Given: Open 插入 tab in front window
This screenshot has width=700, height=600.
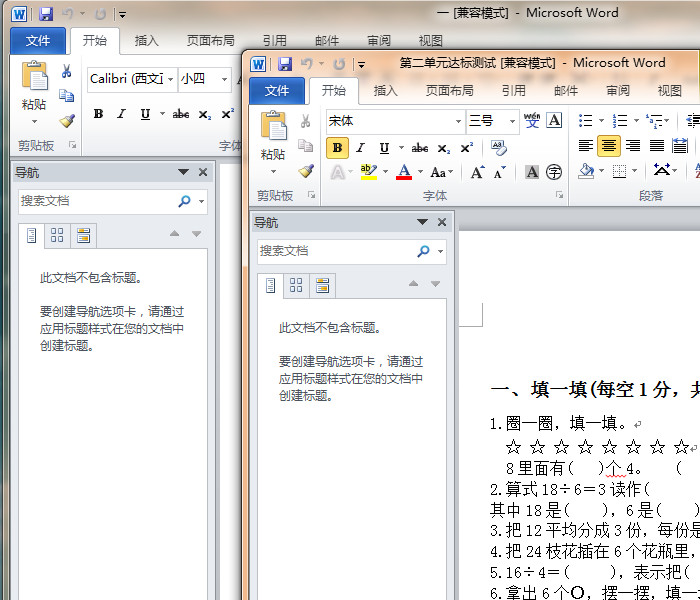Looking at the screenshot, I should click(x=385, y=91).
